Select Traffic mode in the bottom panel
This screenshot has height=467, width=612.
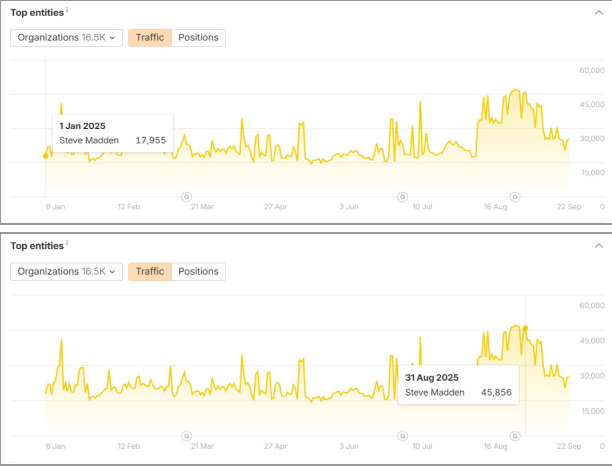(150, 271)
